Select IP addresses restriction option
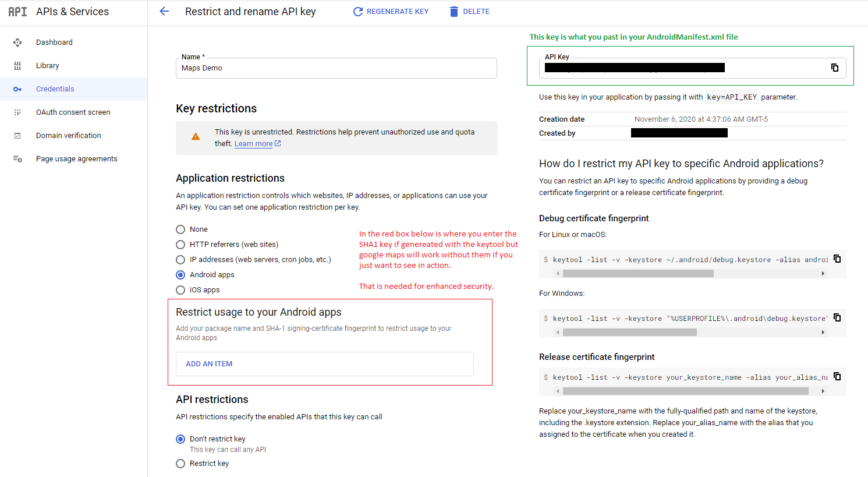This screenshot has height=477, width=868. click(x=180, y=260)
